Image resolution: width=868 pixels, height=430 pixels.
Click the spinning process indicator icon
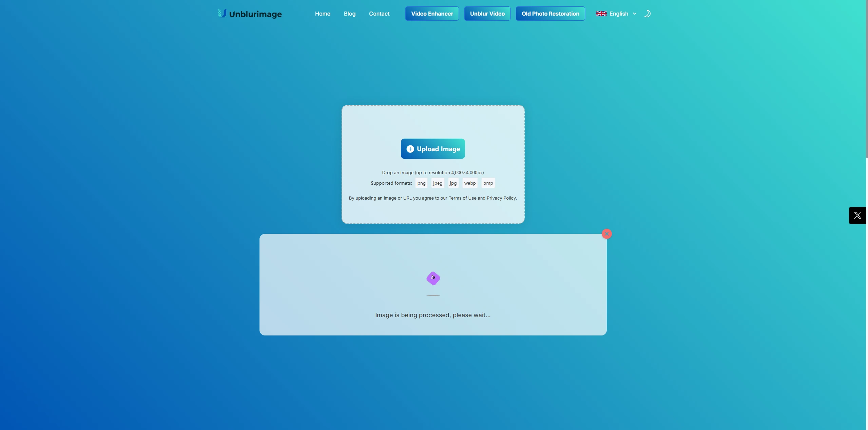[x=433, y=278]
